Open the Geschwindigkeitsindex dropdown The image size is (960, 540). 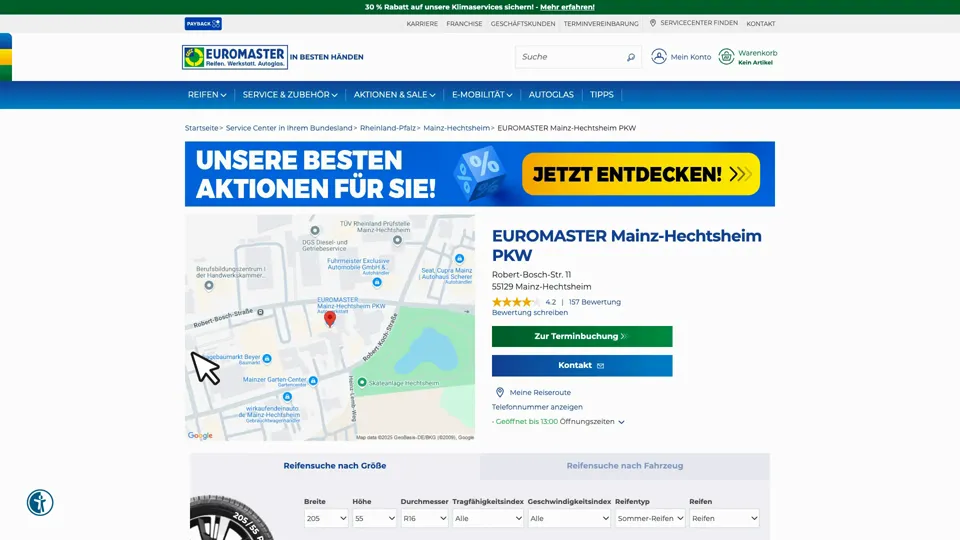(569, 518)
